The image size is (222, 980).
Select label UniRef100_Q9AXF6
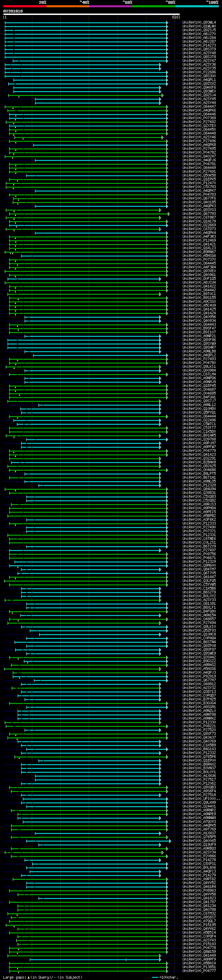point(199,88)
